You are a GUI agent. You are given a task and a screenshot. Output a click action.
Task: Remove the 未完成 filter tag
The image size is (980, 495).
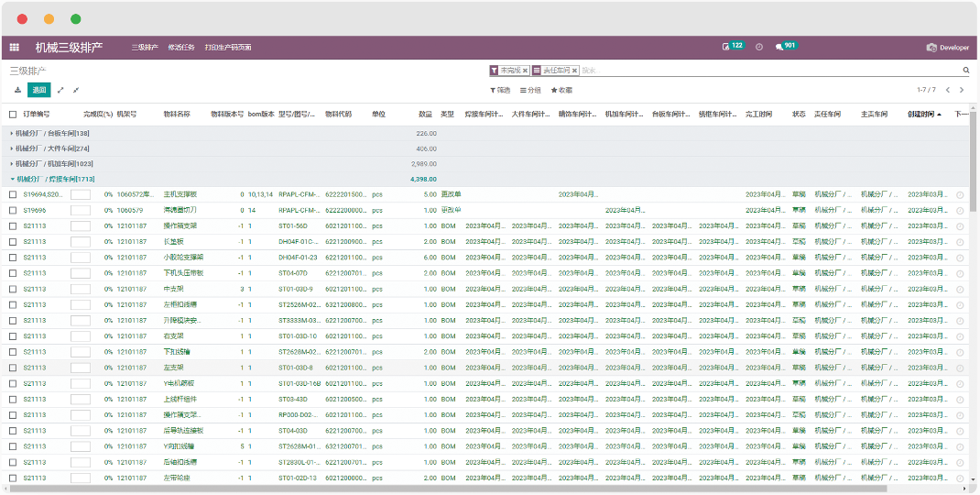525,70
